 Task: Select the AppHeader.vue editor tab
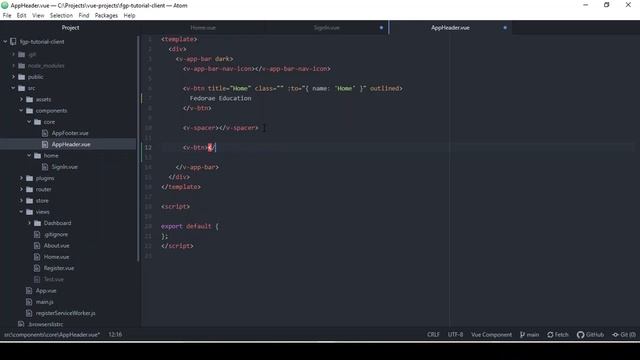(x=450, y=28)
